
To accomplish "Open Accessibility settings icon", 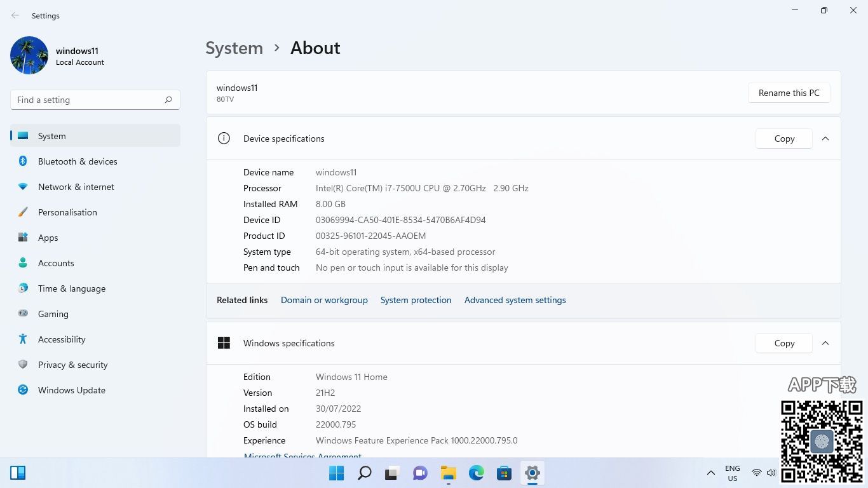I will [x=23, y=339].
